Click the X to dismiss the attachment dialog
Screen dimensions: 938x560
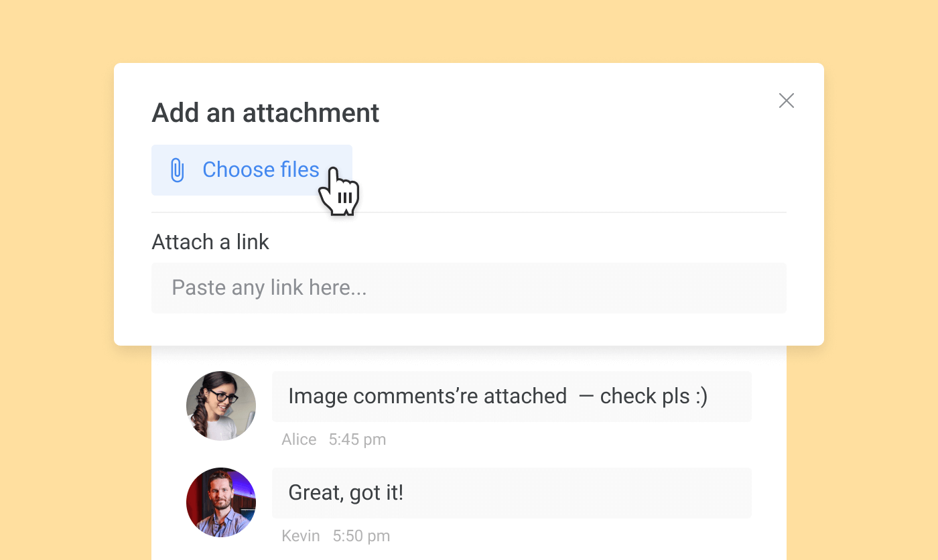point(786,100)
